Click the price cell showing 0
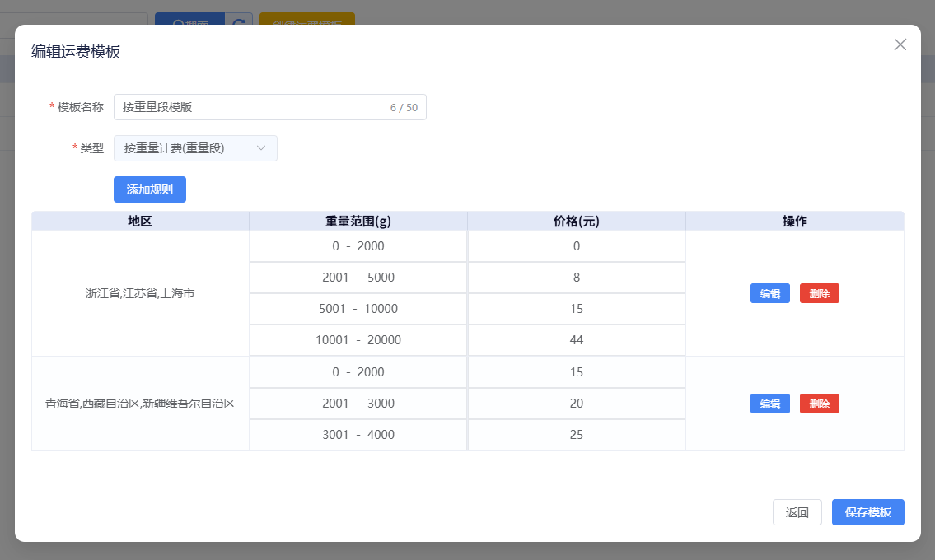Viewport: 935px width, 560px height. (577, 246)
